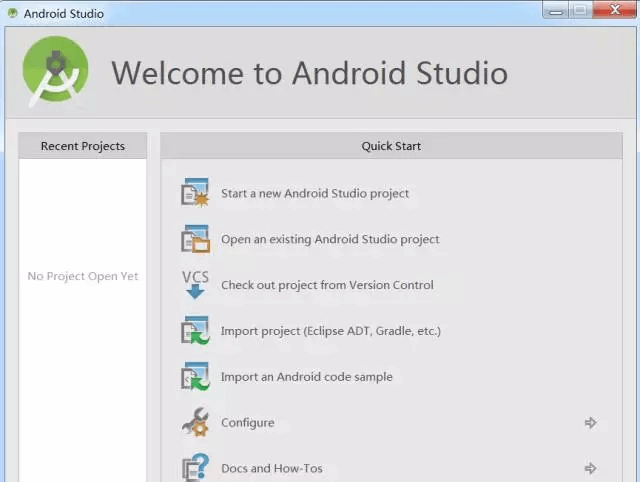640x482 pixels.
Task: Click the Android Studio logo in header
Action: tap(56, 72)
